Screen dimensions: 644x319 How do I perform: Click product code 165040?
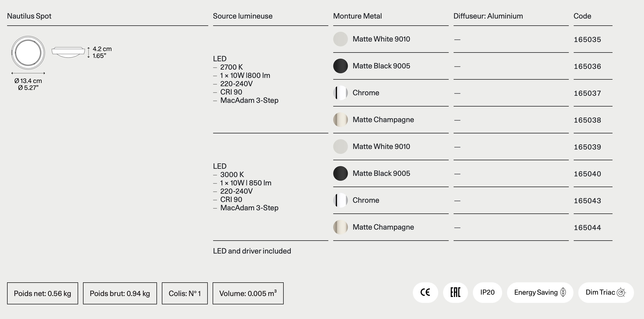click(x=587, y=174)
